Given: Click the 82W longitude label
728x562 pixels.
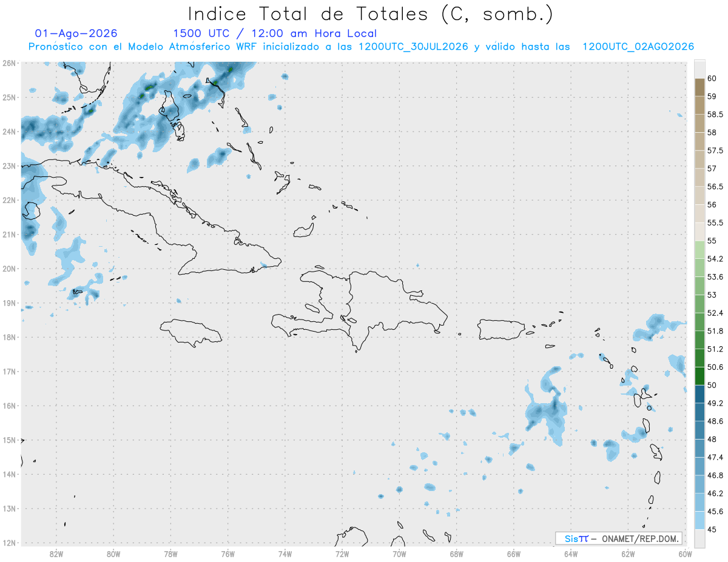Looking at the screenshot, I should 56,554.
